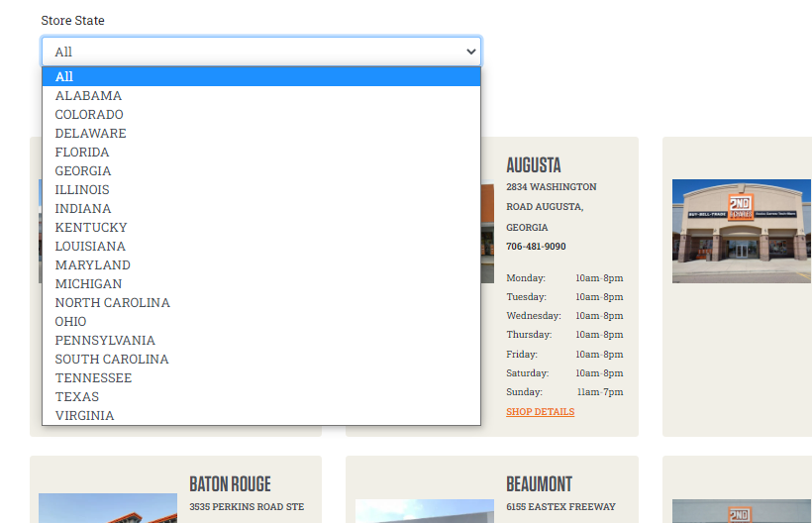Select MARYLAND as store state
The image size is (812, 523).
point(261,265)
